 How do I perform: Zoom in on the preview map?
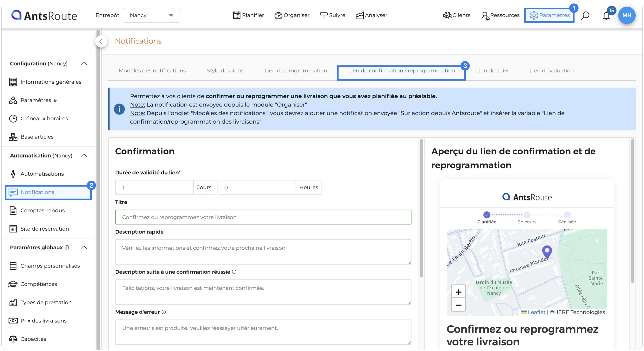click(459, 292)
